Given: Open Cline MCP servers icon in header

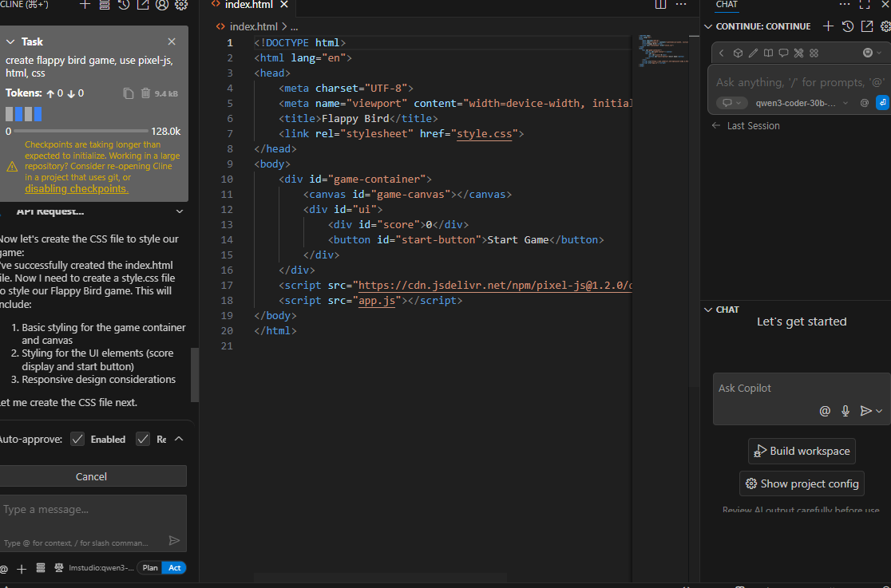Looking at the screenshot, I should pyautogui.click(x=105, y=5).
